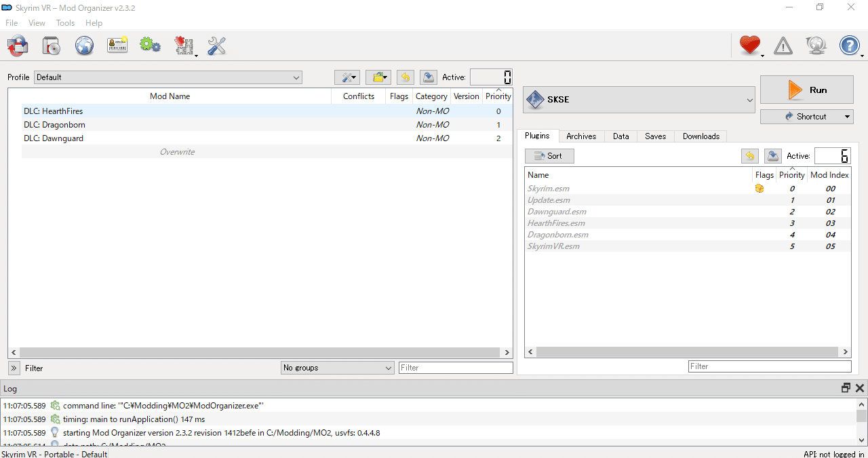Open the Shortcut dropdown button
Viewport: 868px width, 458px height.
tap(807, 117)
